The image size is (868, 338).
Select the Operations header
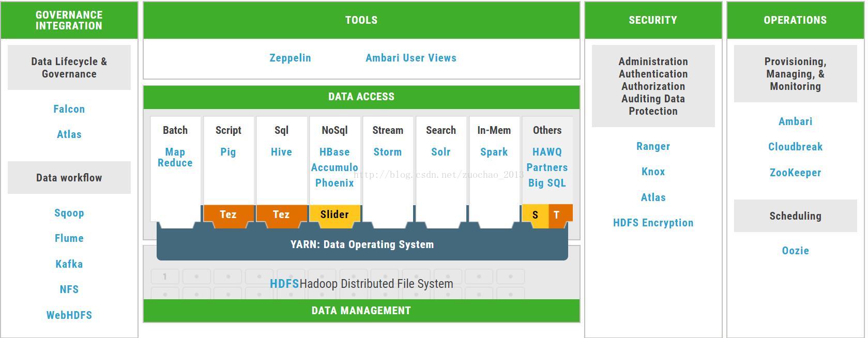pos(795,20)
